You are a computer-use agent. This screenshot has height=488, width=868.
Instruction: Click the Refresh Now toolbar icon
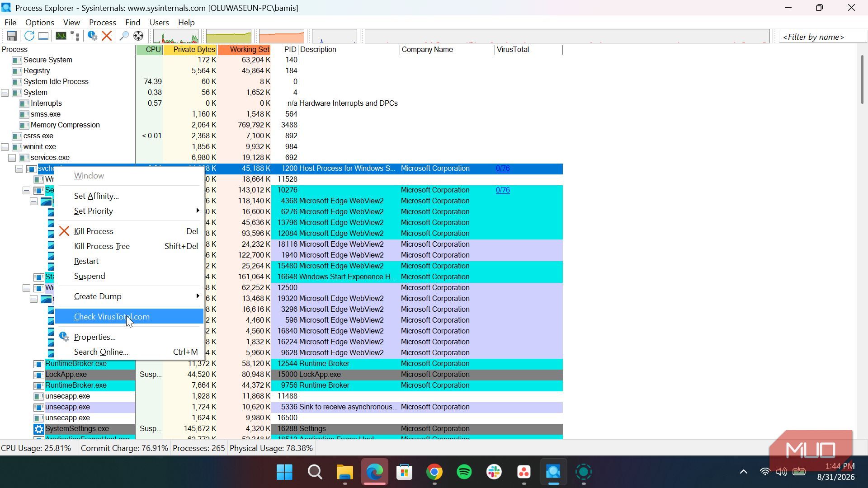tap(29, 36)
